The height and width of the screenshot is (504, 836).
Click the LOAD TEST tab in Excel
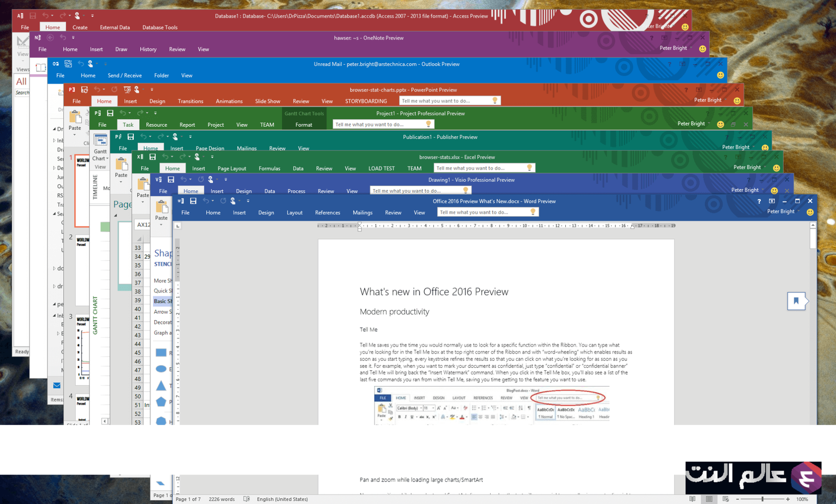[x=381, y=169]
